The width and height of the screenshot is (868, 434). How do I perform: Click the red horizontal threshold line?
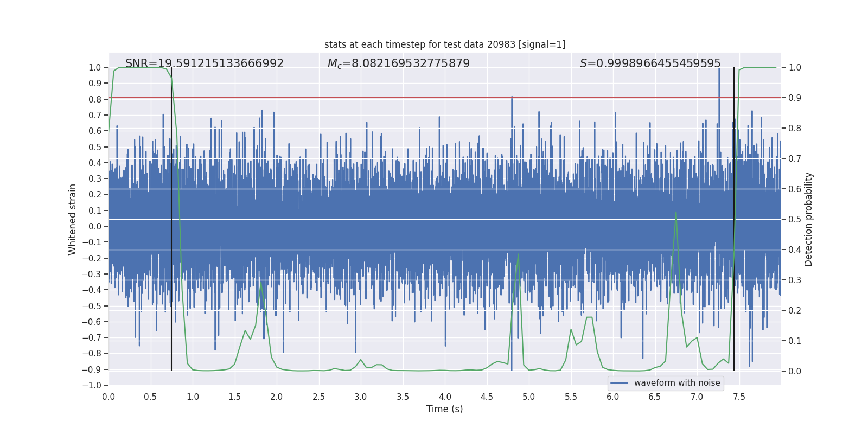point(445,98)
